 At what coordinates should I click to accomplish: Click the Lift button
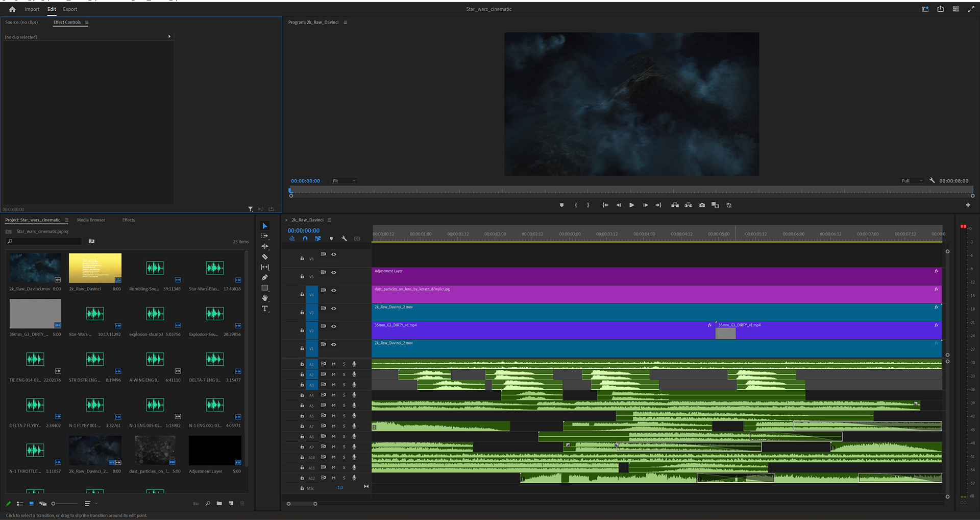click(x=675, y=205)
